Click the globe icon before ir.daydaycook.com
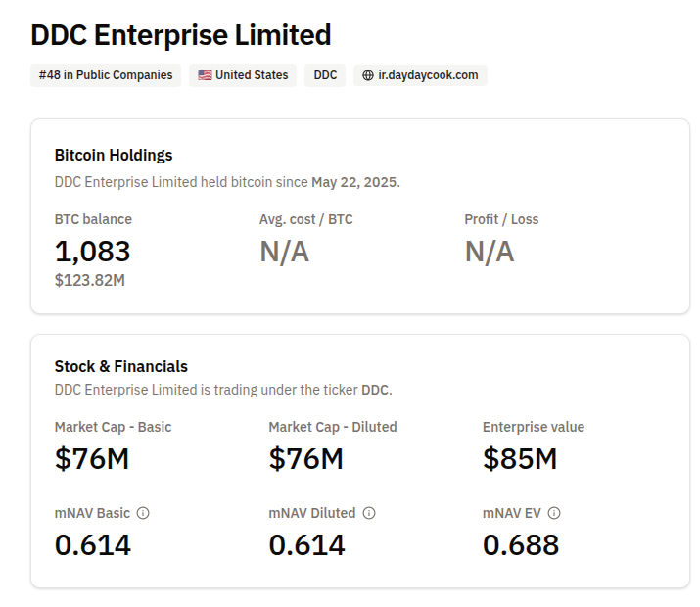Screen dimensions: 700x607 coord(368,75)
